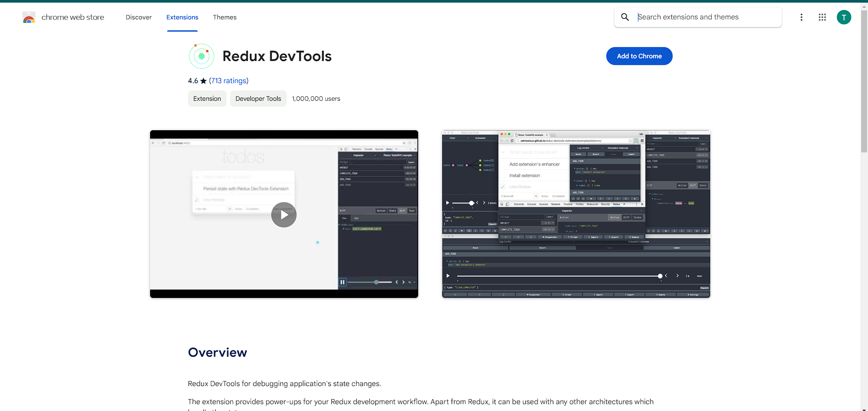Play the Redux DevTools preview video
The height and width of the screenshot is (411, 868).
(283, 215)
